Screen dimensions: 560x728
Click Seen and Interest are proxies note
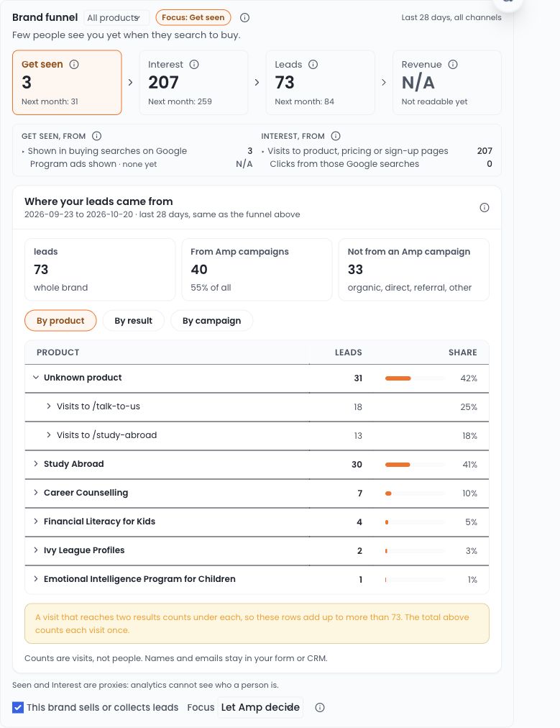pyautogui.click(x=145, y=686)
